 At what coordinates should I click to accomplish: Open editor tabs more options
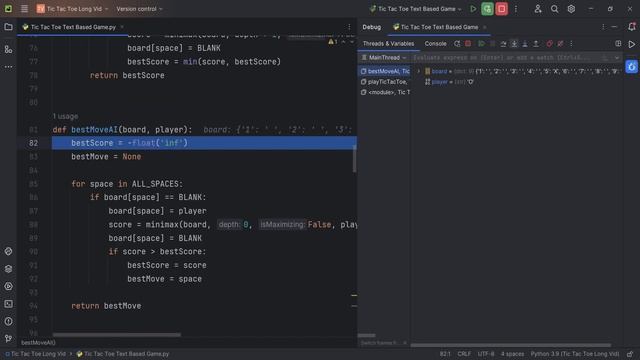click(x=349, y=27)
